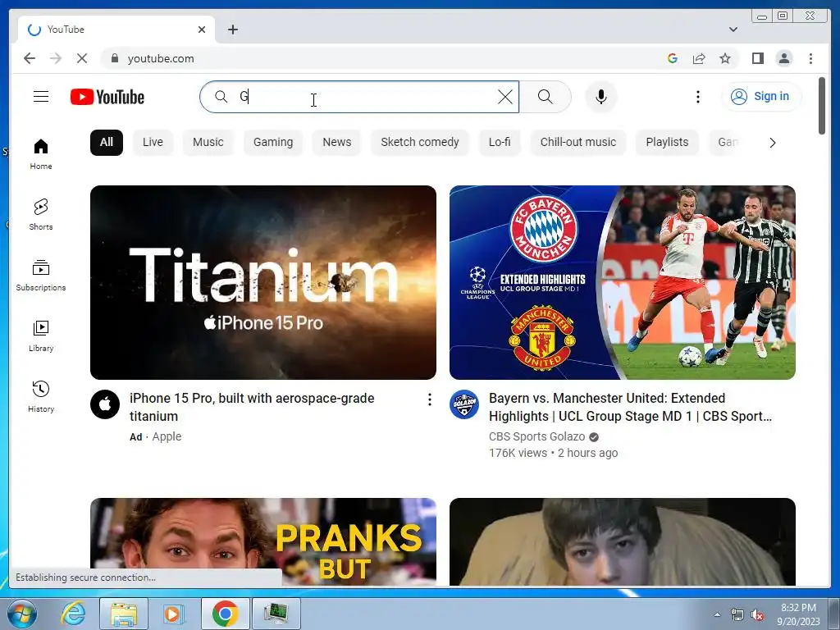This screenshot has height=630, width=840.
Task: Toggle the Chrome side panel
Action: click(757, 58)
